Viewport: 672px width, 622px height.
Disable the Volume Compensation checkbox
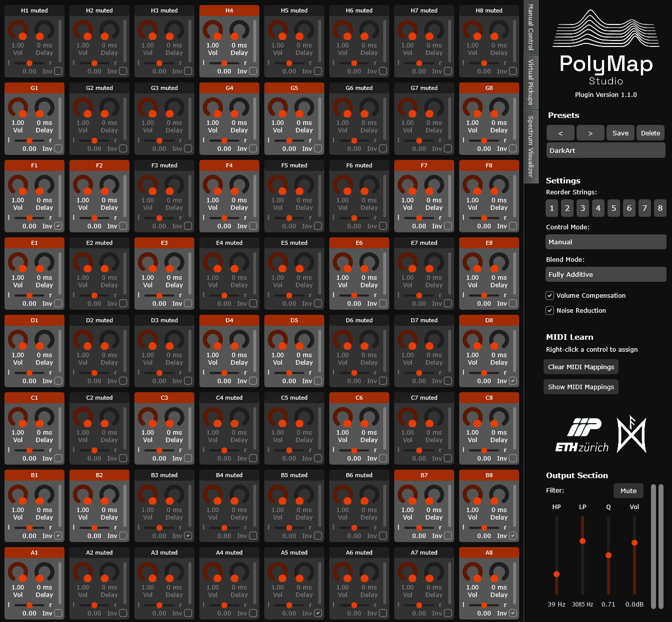[x=550, y=296]
